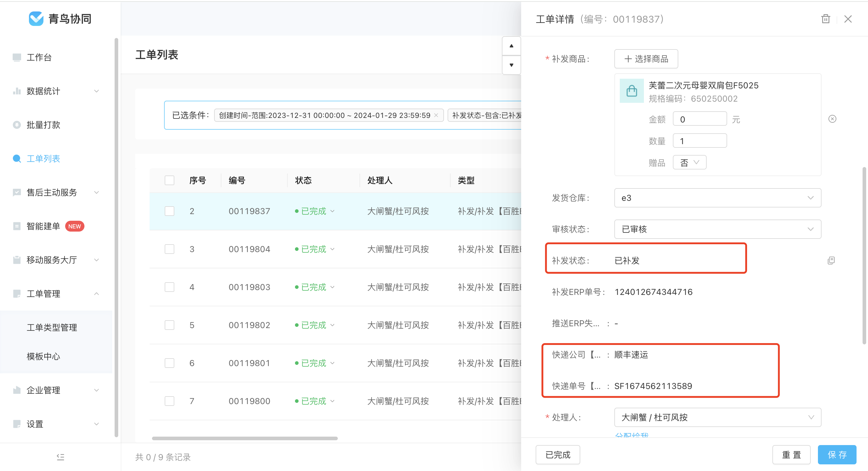Viewport: 868px width, 471px height.
Task: Open status dropdown for ticket 00119804
Action: pos(333,249)
